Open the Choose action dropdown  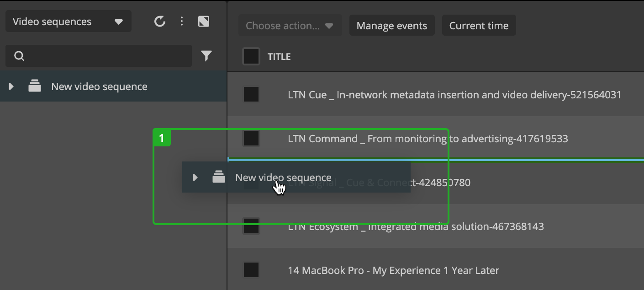[x=290, y=26]
